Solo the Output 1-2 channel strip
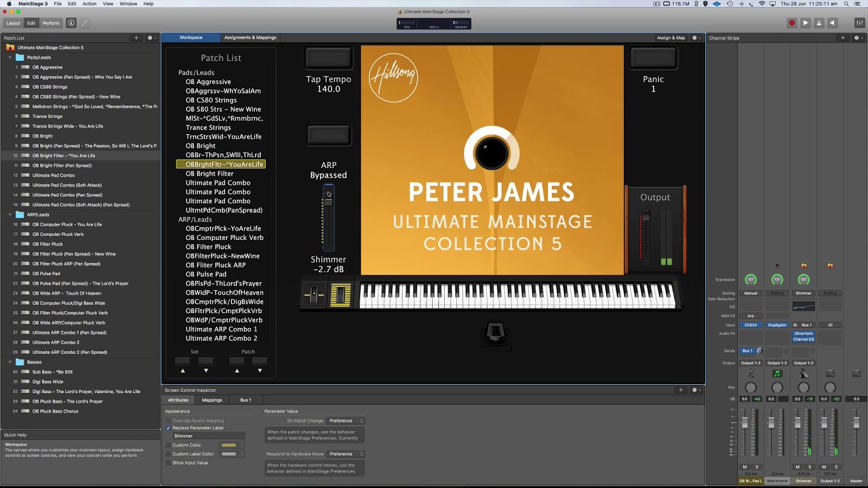 [x=836, y=467]
